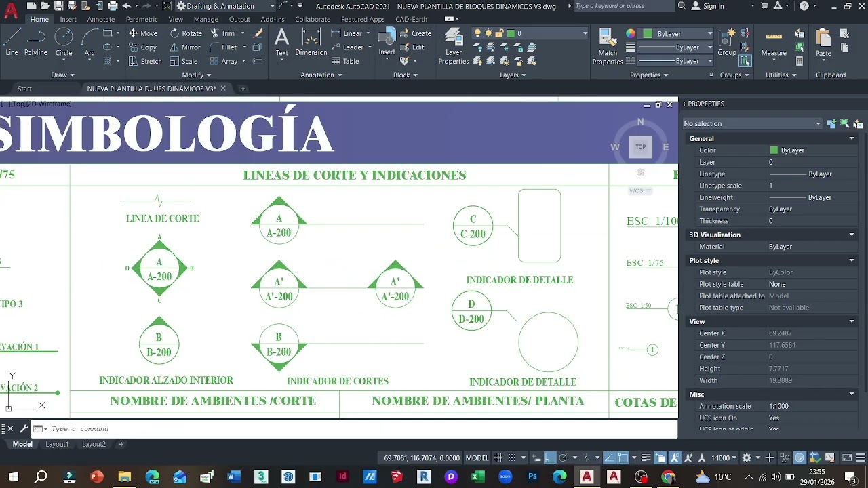Screen dimensions: 868x488
Task: Click the Mirror tool
Action: coord(185,47)
